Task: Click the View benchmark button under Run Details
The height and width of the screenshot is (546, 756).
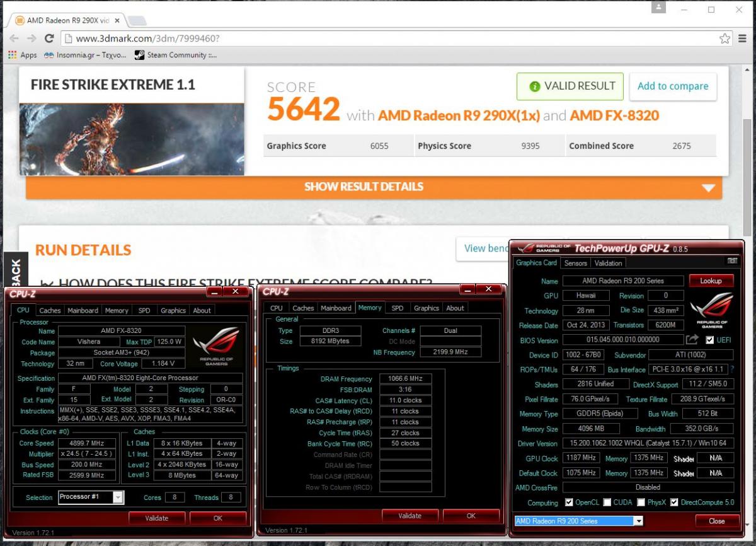Action: (x=483, y=248)
